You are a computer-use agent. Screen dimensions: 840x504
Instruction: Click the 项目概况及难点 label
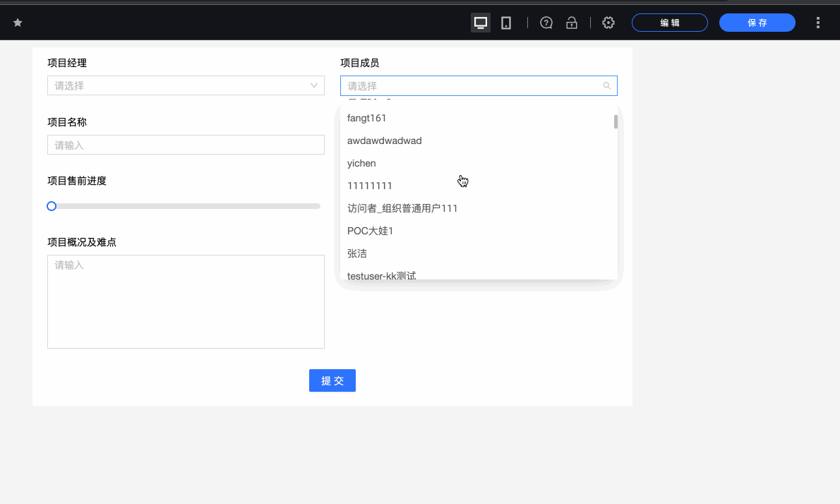[x=81, y=242]
